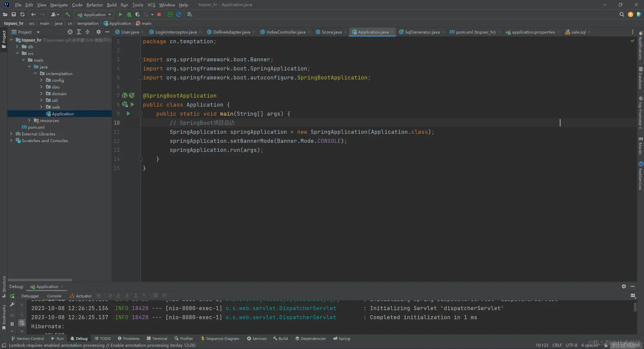The width and height of the screenshot is (644, 349).
Task: Rerun Application in Debug panel
Action: tap(12, 296)
